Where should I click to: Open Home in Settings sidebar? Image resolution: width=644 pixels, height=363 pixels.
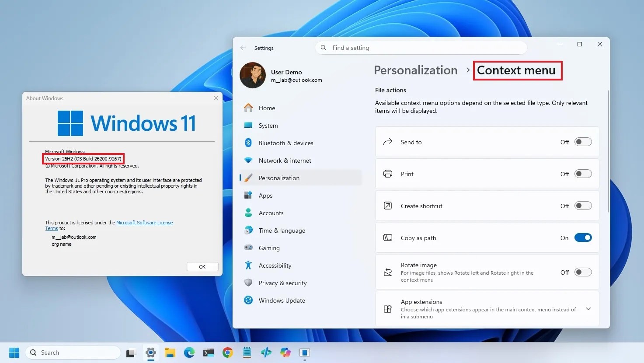301,108
